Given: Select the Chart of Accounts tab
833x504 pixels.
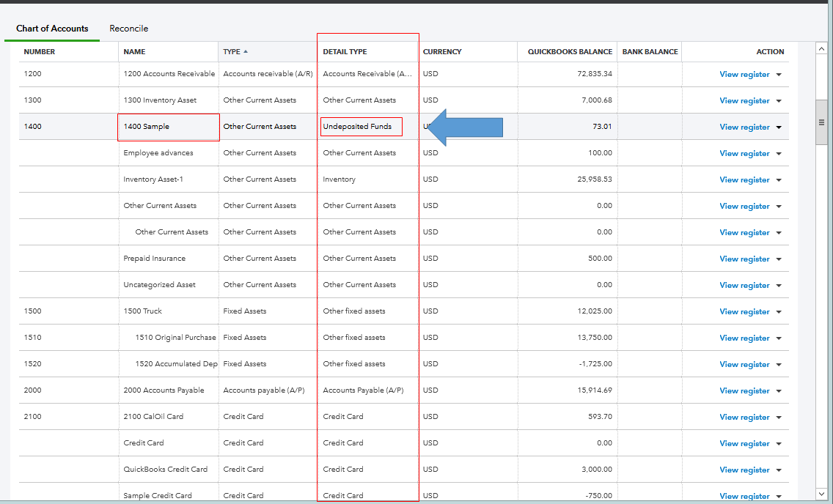Looking at the screenshot, I should [51, 29].
